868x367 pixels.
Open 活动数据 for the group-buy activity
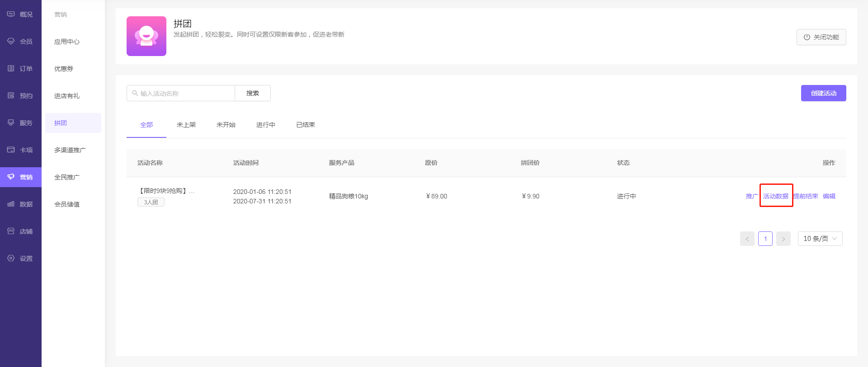tap(776, 196)
